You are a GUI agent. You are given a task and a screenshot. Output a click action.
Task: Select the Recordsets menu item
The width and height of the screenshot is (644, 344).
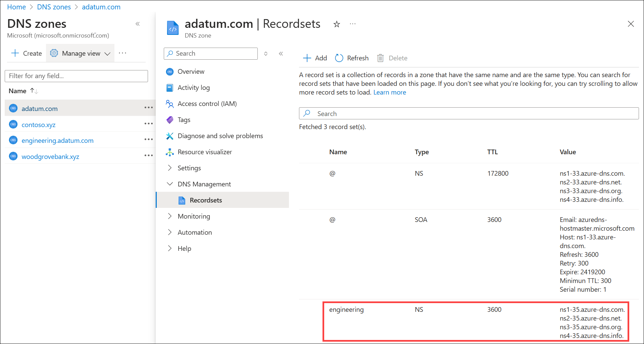[205, 200]
